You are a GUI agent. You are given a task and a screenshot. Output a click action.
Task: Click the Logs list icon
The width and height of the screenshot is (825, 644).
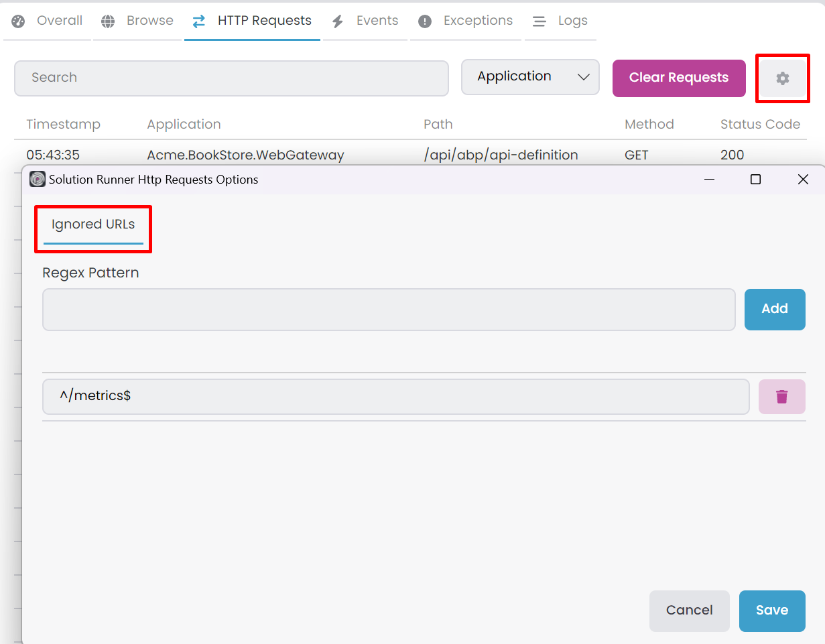click(540, 21)
